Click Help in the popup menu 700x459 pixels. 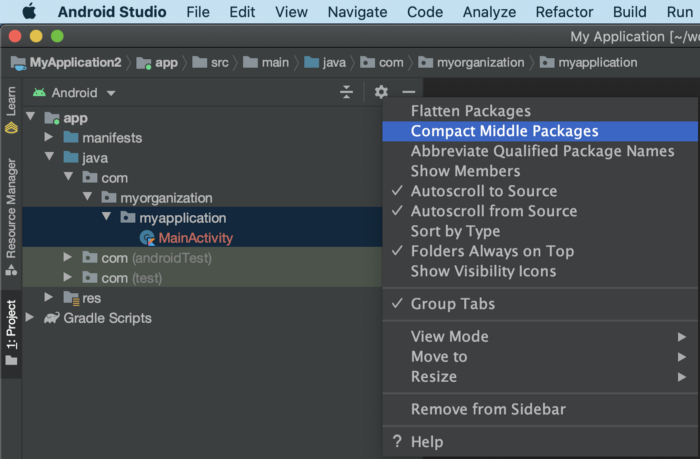pos(426,442)
